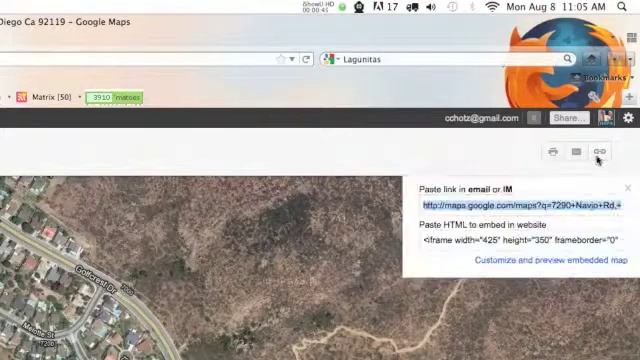Click the Share... button

569,118
